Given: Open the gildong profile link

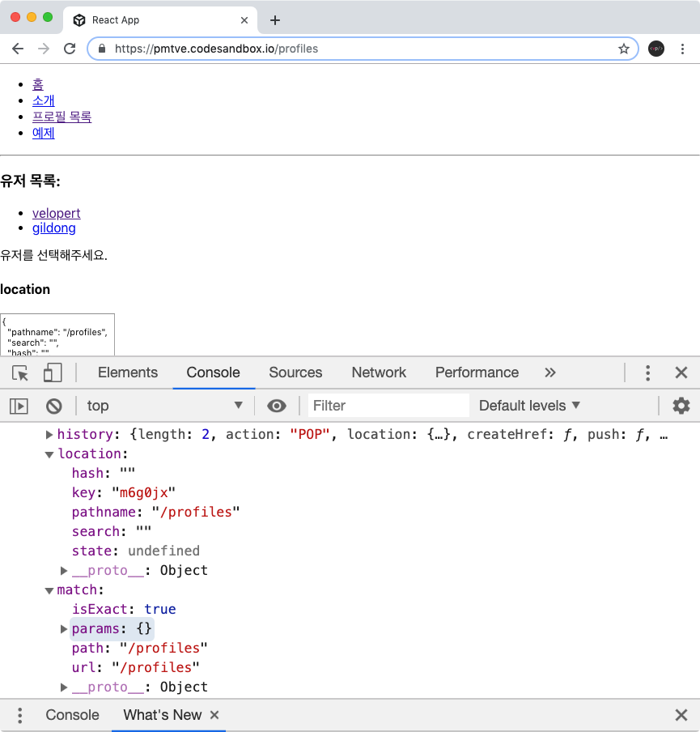Looking at the screenshot, I should [53, 228].
